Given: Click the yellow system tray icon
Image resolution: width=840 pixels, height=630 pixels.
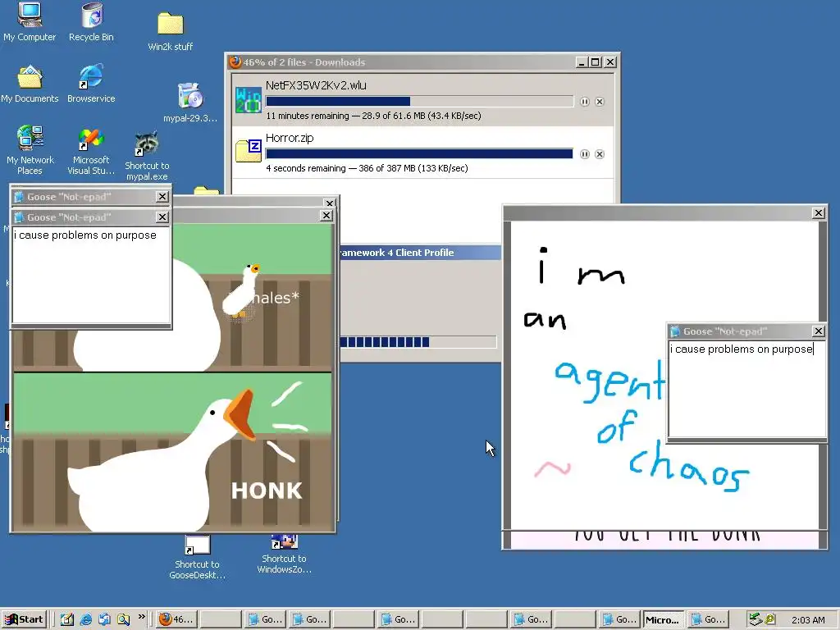Looking at the screenshot, I should pos(769,619).
